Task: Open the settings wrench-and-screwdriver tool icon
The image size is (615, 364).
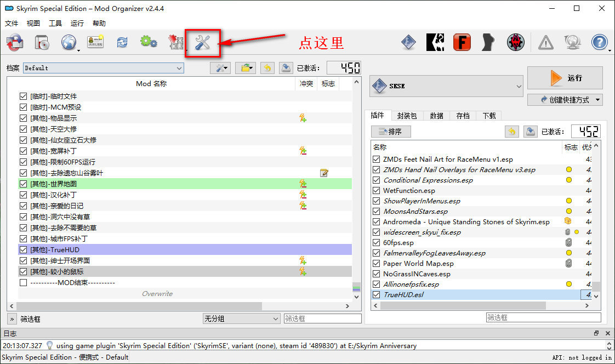Action: click(203, 43)
